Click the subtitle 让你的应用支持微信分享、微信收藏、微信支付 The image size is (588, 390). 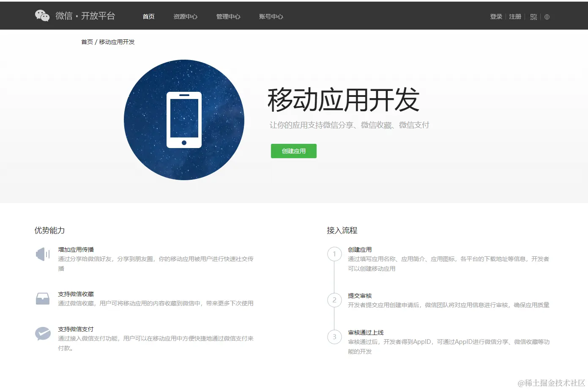[349, 125]
